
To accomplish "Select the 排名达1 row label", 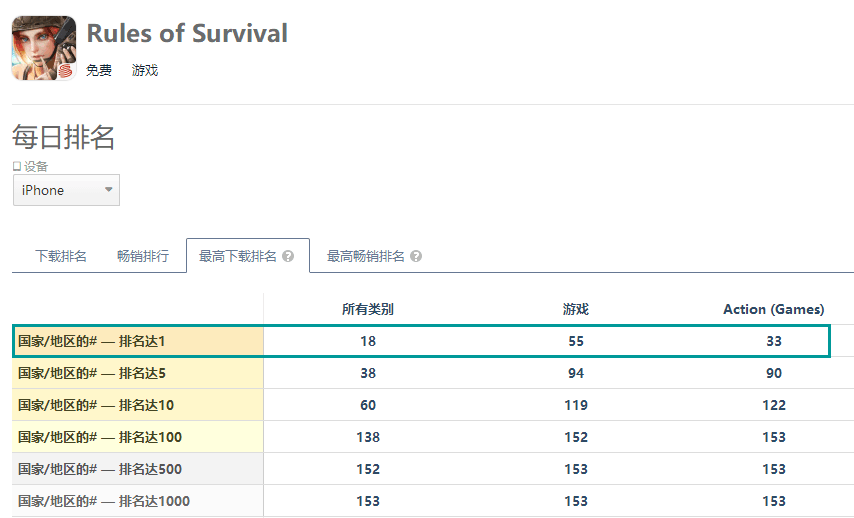I will pos(92,341).
